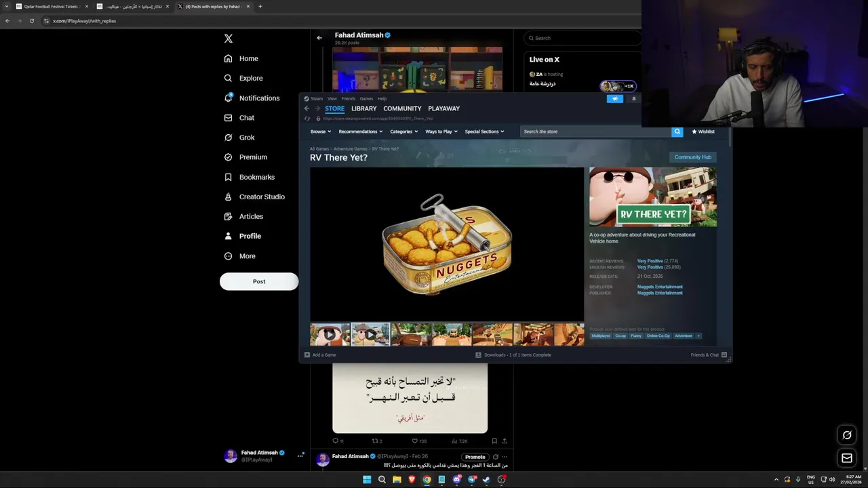This screenshot has width=868, height=488.
Task: Show hidden tray icons chevron
Action: point(776,479)
